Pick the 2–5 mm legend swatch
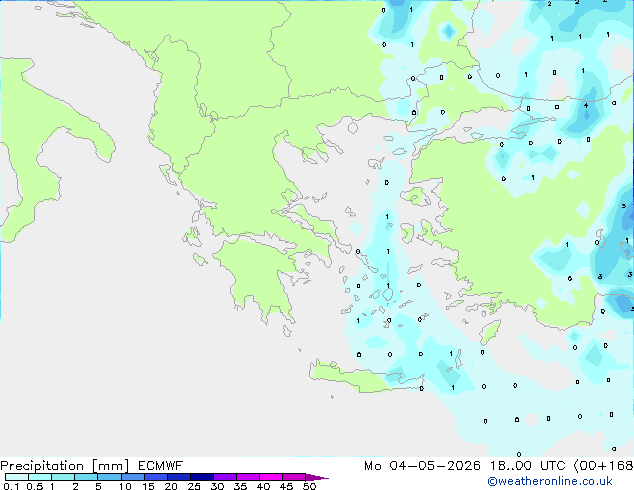Screen dimensions: 634x490 click(86, 477)
